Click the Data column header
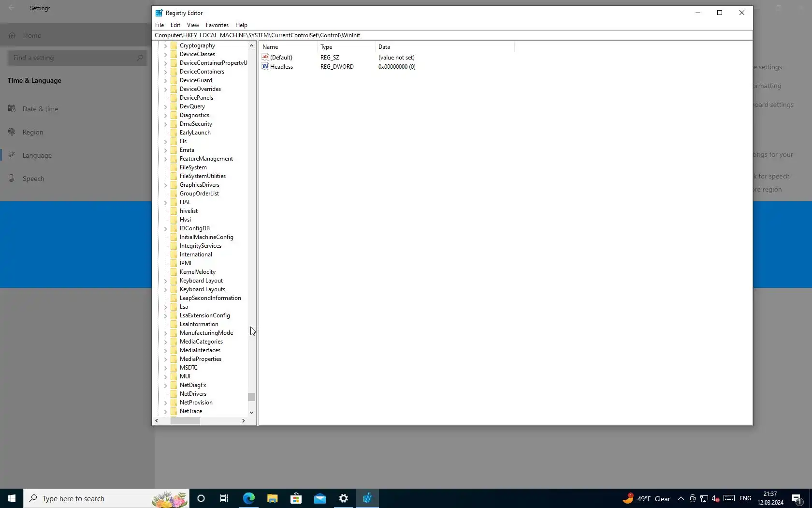The image size is (812, 508). 445,47
